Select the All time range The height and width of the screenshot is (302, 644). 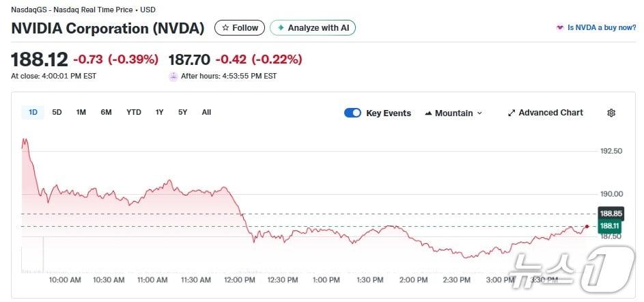pos(206,112)
